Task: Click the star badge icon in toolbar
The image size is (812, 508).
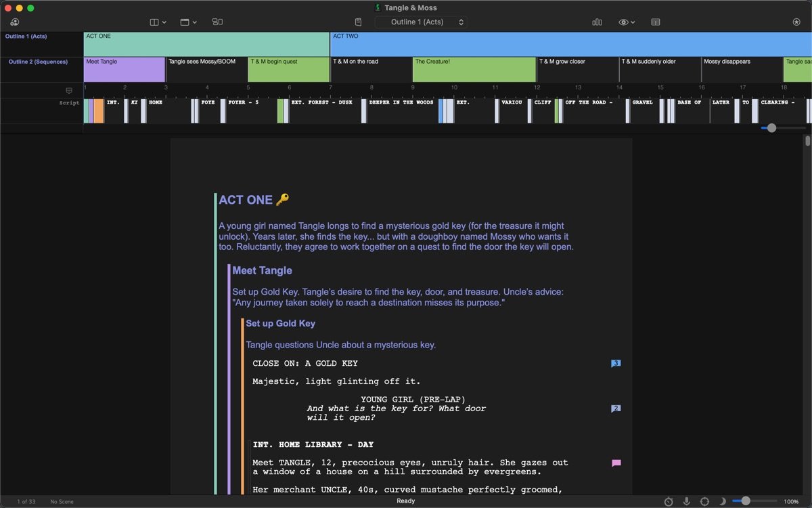Action: [x=796, y=22]
